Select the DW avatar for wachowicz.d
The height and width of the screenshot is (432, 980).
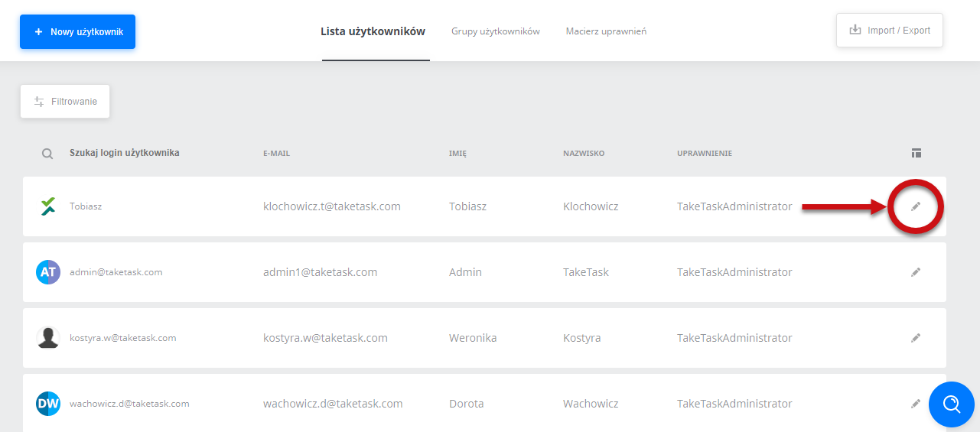[48, 404]
